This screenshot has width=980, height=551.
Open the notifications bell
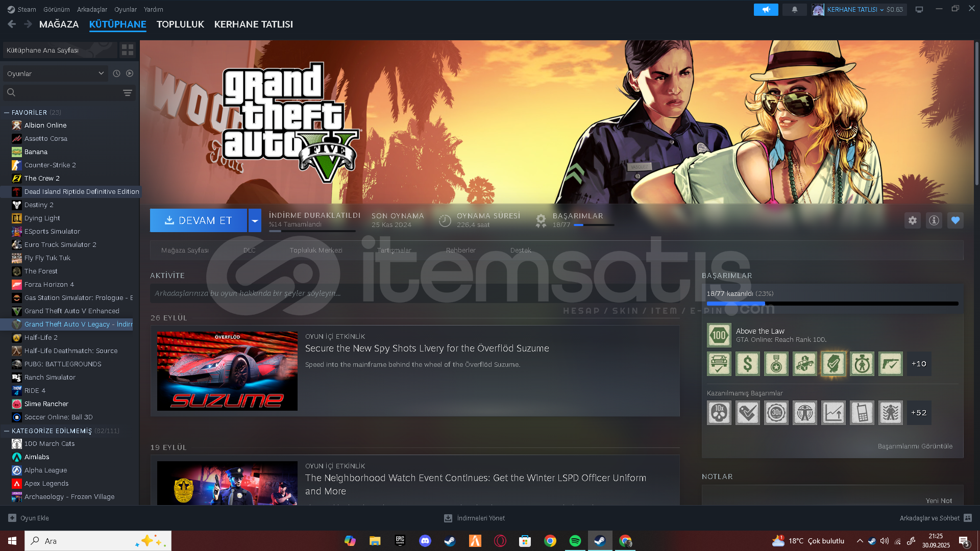[795, 10]
